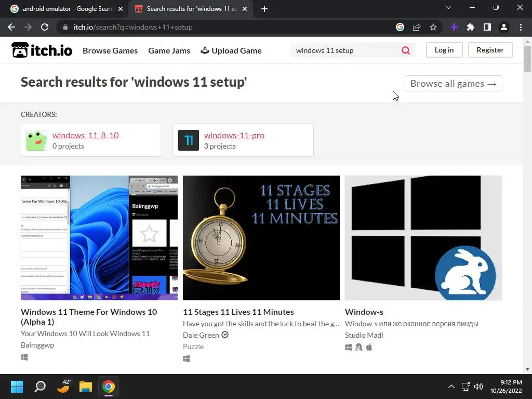The height and width of the screenshot is (399, 532).
Task: Open Browse Games in the navigation
Action: 110,50
